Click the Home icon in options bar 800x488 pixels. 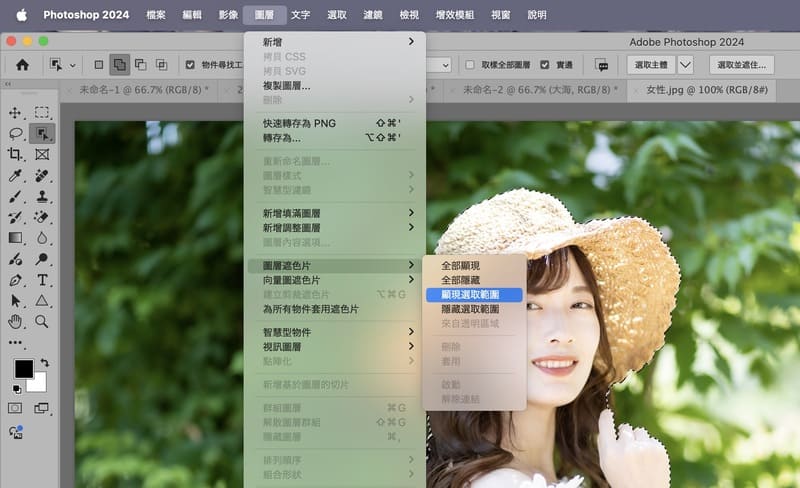22,65
